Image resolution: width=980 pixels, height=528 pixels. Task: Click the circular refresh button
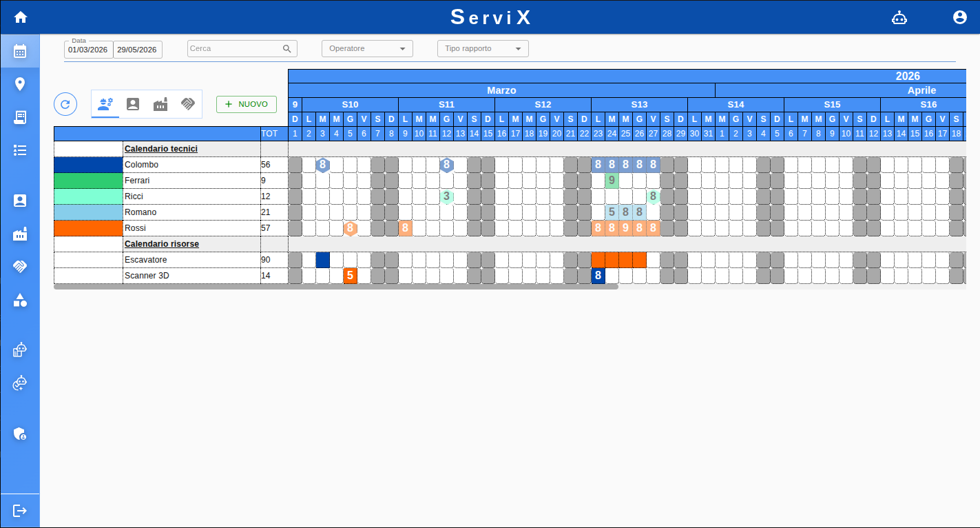point(65,104)
